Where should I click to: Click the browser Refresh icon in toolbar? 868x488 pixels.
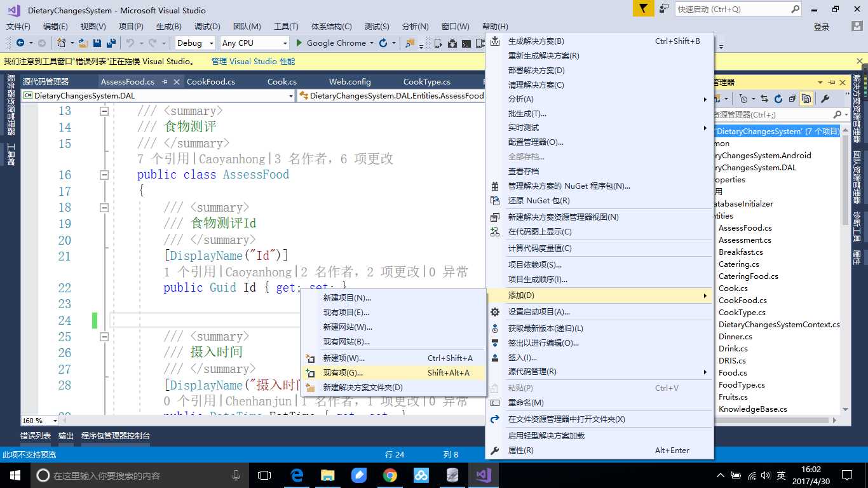point(383,43)
